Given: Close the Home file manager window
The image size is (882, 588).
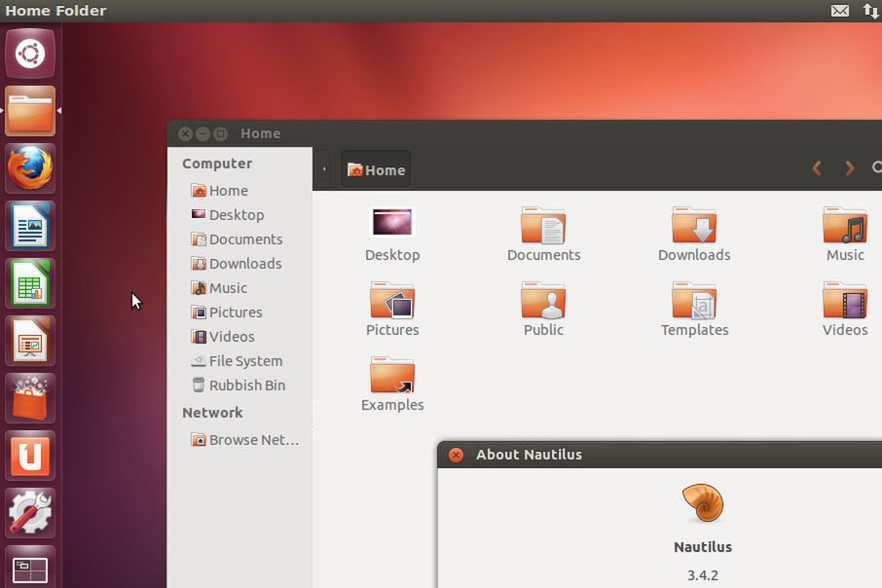Looking at the screenshot, I should pyautogui.click(x=185, y=134).
